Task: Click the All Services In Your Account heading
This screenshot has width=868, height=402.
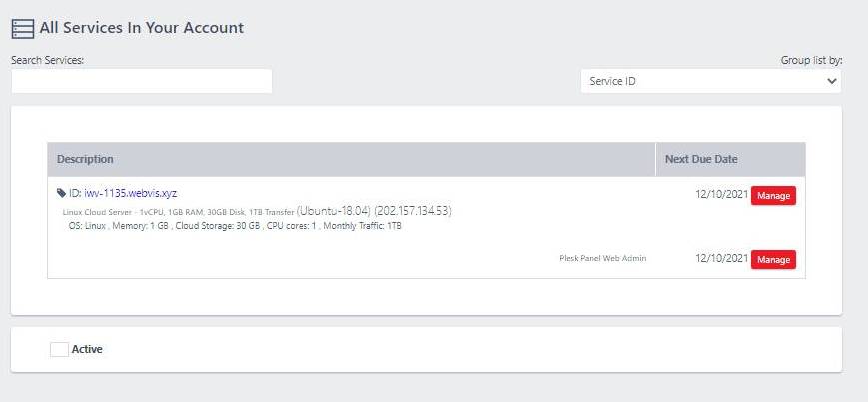Action: tap(141, 28)
